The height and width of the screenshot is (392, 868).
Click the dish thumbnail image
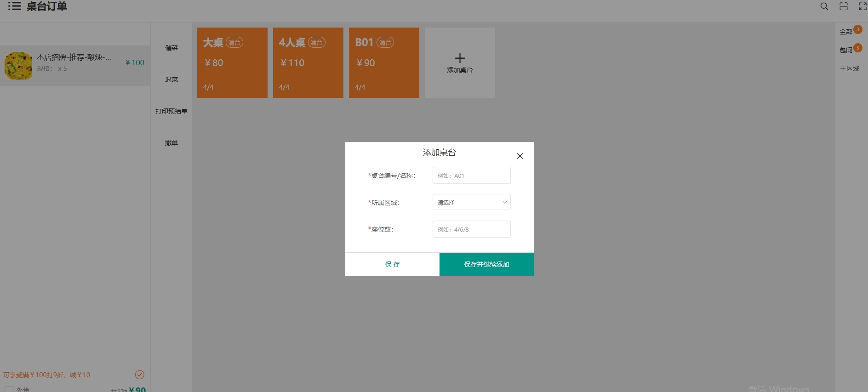(x=18, y=66)
